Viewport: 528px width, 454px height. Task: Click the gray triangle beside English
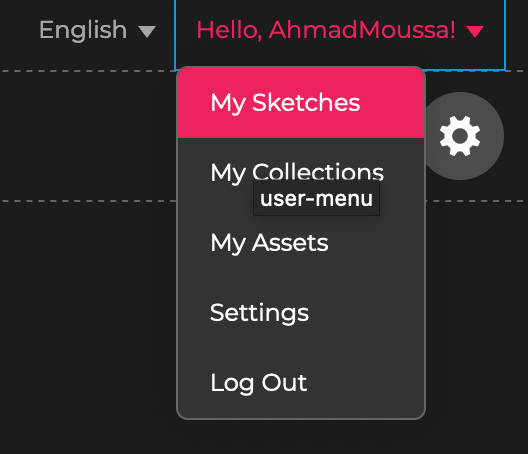click(x=147, y=32)
